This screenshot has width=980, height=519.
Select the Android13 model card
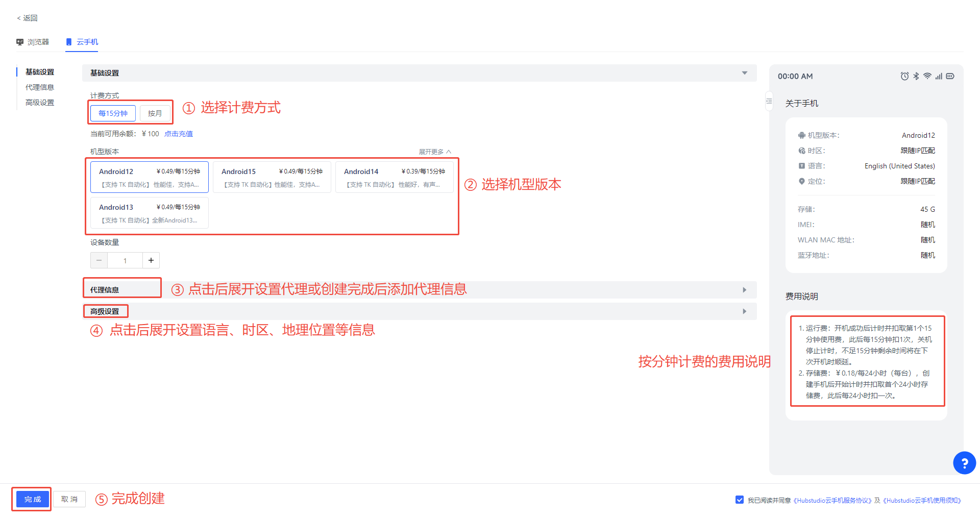tap(150, 213)
